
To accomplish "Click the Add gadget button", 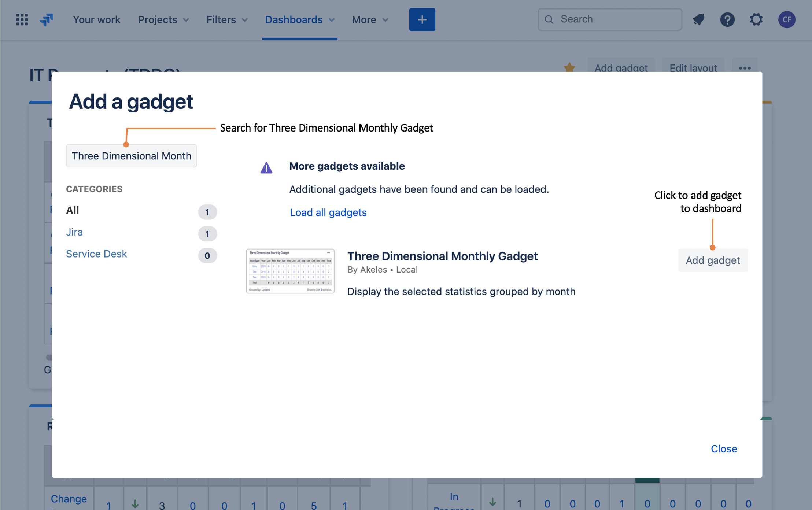I will (713, 260).
